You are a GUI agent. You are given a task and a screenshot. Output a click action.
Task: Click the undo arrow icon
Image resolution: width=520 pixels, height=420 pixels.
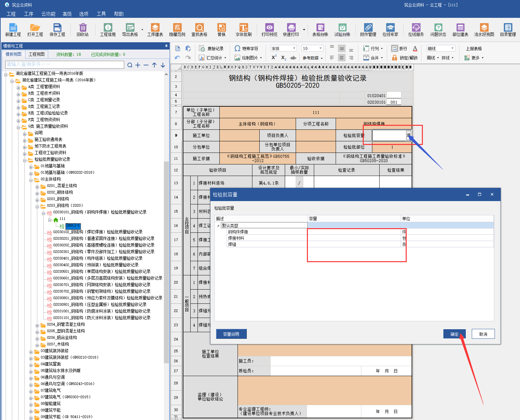click(x=177, y=58)
